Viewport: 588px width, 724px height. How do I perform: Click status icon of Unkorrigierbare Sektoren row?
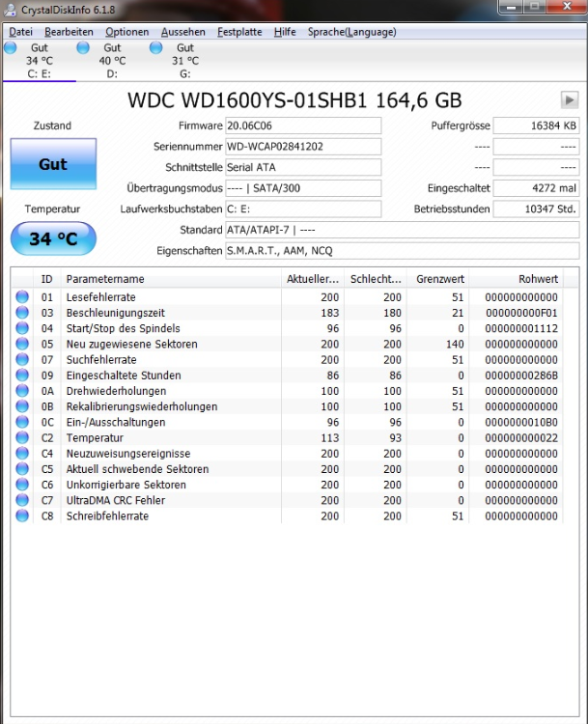tap(22, 485)
